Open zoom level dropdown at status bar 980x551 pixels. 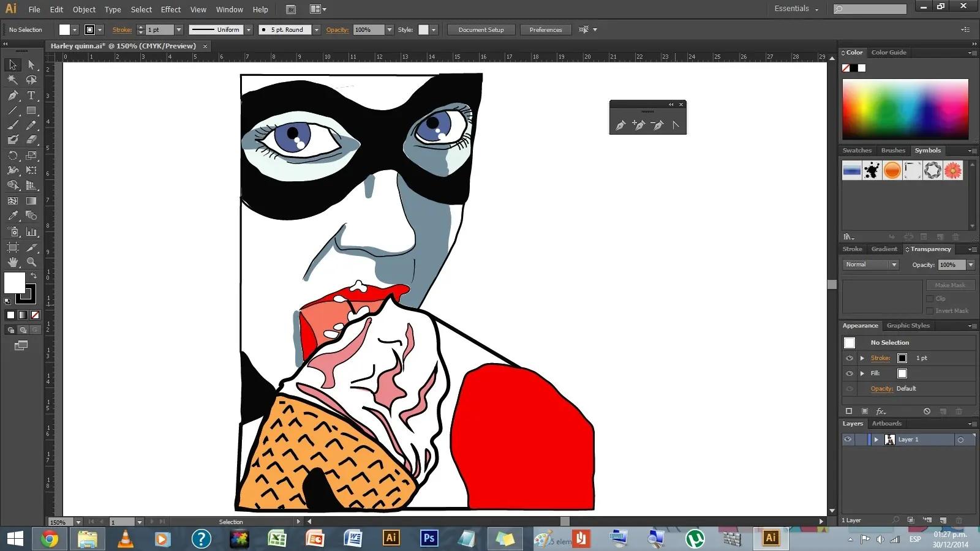tap(78, 522)
